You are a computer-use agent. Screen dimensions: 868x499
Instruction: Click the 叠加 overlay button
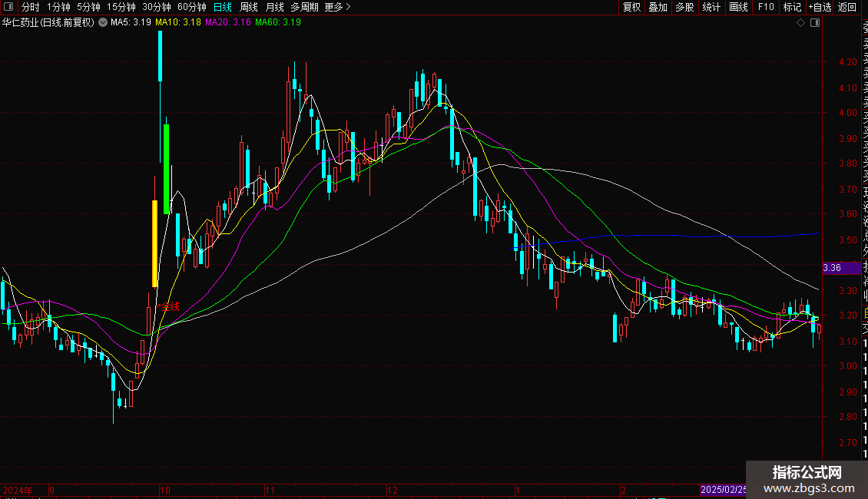[658, 7]
